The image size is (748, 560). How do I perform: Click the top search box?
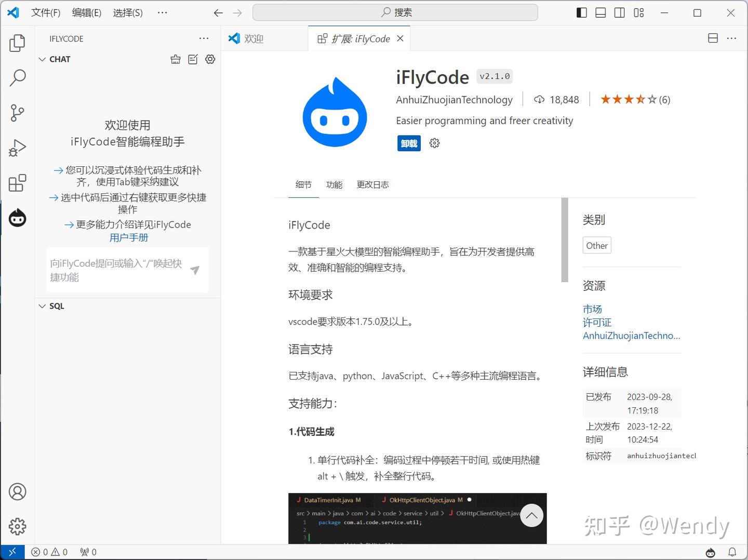coord(395,12)
